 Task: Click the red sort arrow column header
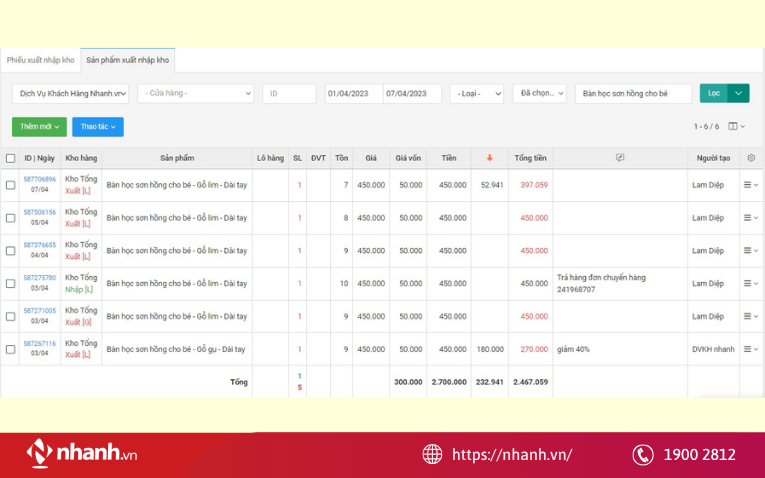pos(489,158)
